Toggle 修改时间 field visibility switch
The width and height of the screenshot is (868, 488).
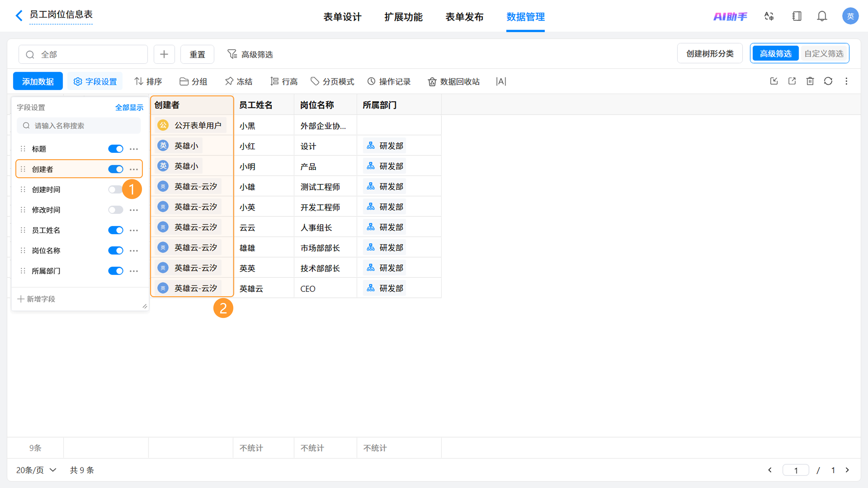click(116, 210)
